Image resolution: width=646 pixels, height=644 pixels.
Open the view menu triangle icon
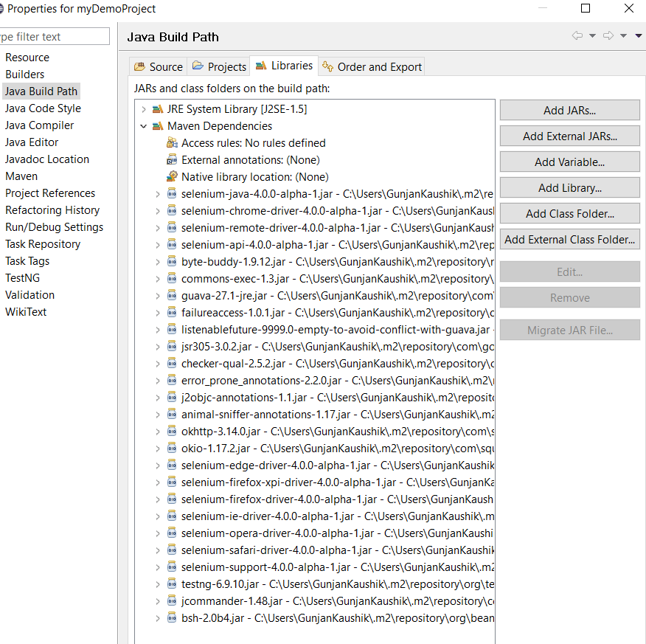pos(639,36)
